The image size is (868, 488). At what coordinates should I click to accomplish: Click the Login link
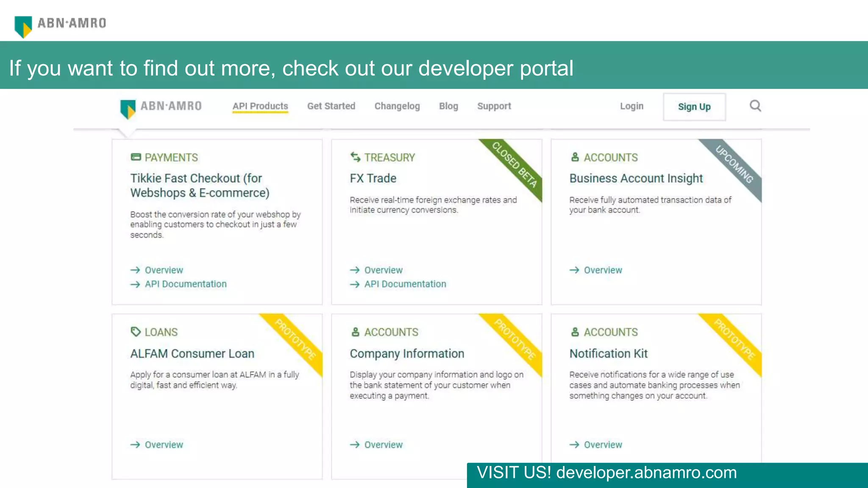tap(632, 106)
